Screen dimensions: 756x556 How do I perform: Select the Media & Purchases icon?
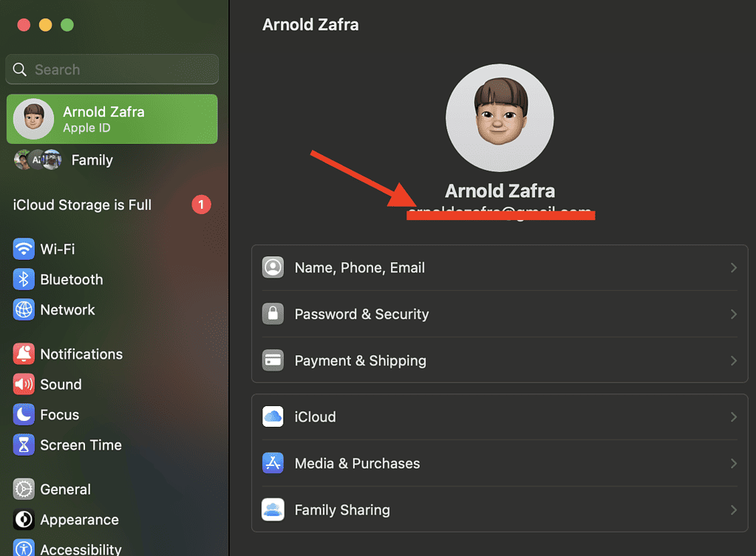[x=273, y=463]
